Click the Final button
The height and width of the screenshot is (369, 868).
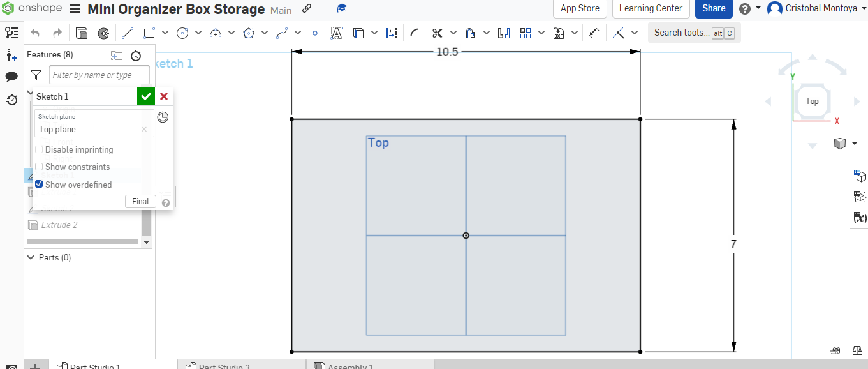click(x=140, y=201)
